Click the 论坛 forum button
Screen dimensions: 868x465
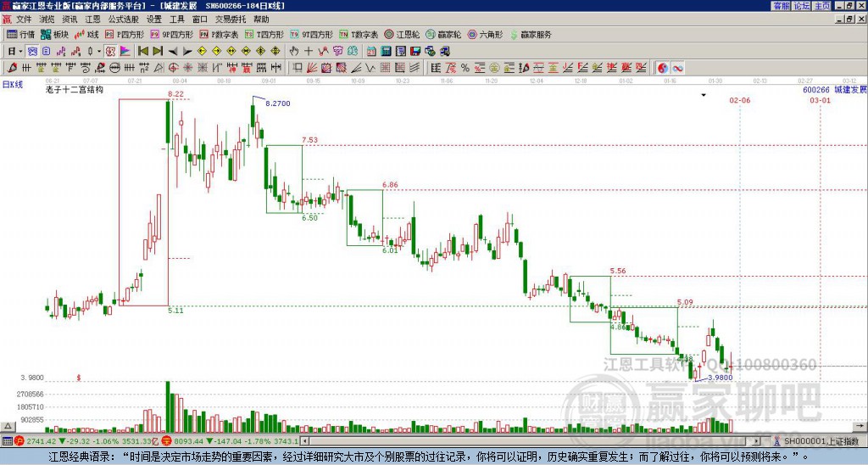802,6
